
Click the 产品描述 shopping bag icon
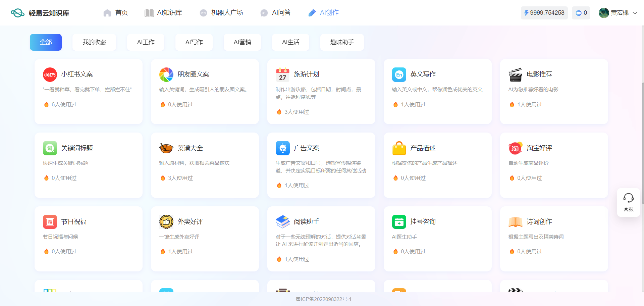(399, 148)
